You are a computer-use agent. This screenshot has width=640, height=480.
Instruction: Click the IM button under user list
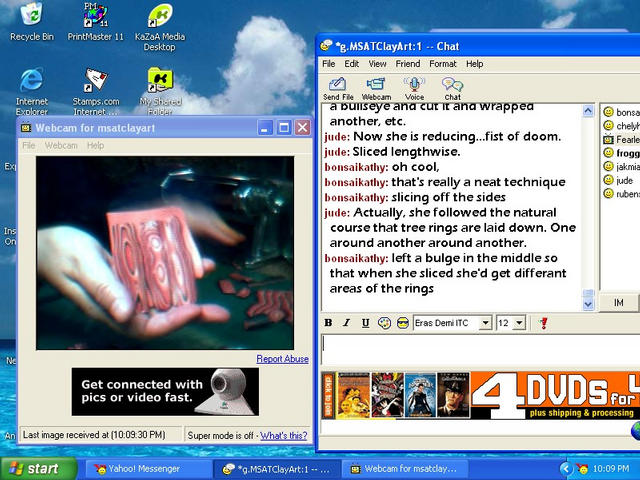618,302
